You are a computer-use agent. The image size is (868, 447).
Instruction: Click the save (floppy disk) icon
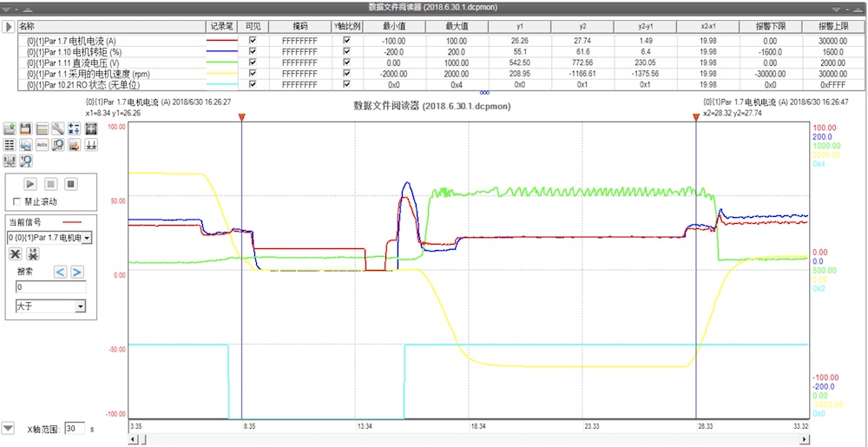(x=25, y=129)
